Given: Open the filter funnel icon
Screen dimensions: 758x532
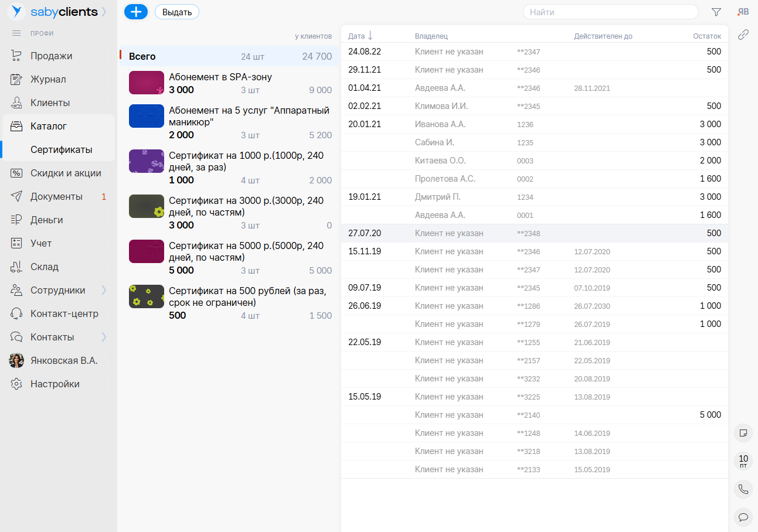Looking at the screenshot, I should pos(716,12).
